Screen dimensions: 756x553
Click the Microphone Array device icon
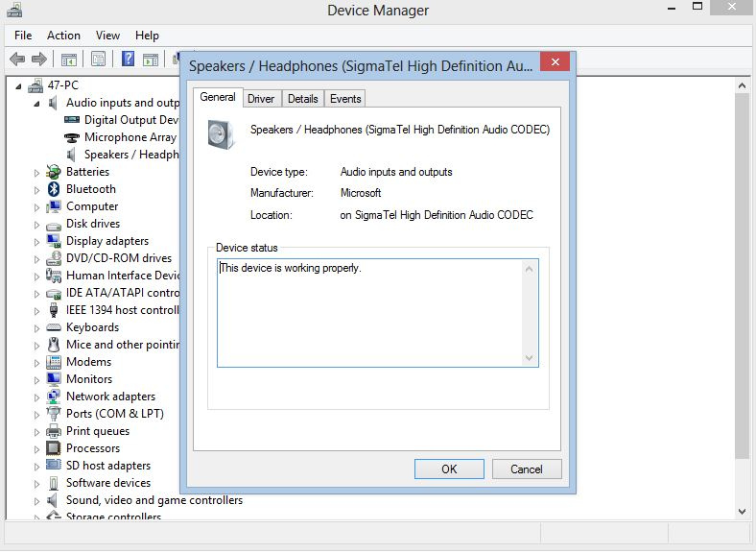(72, 137)
